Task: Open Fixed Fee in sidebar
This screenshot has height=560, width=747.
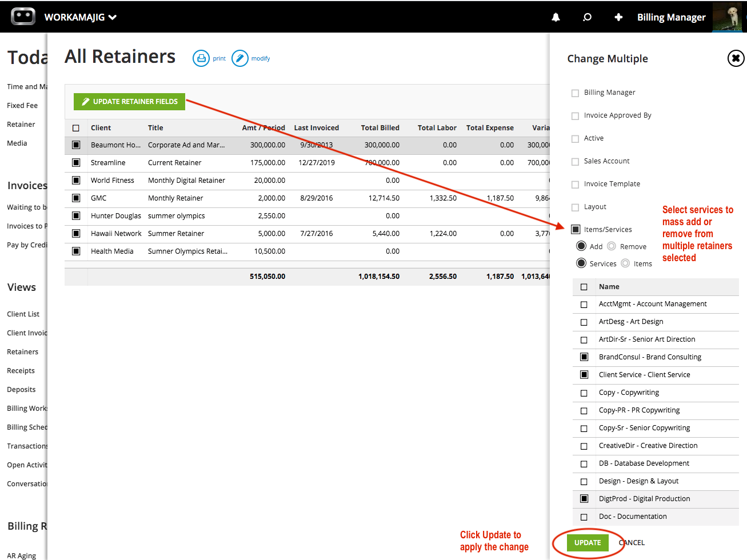Action: [x=22, y=106]
